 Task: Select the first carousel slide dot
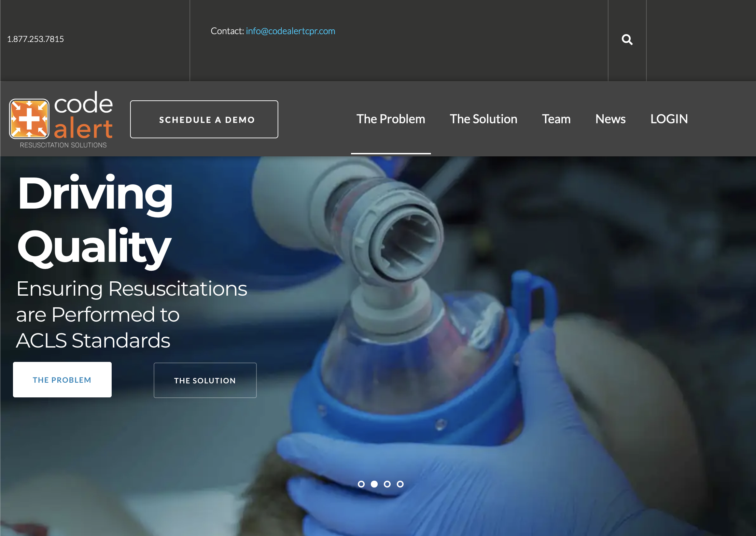coord(361,484)
